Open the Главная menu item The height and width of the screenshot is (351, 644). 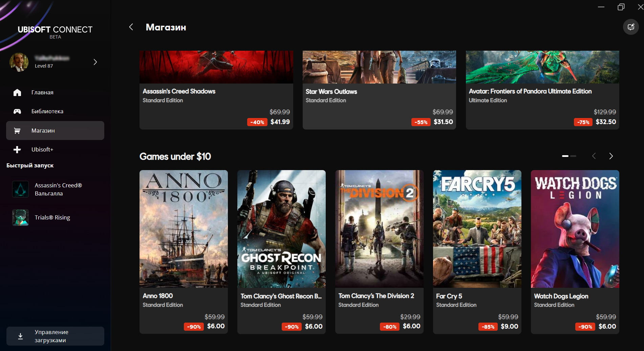55,92
